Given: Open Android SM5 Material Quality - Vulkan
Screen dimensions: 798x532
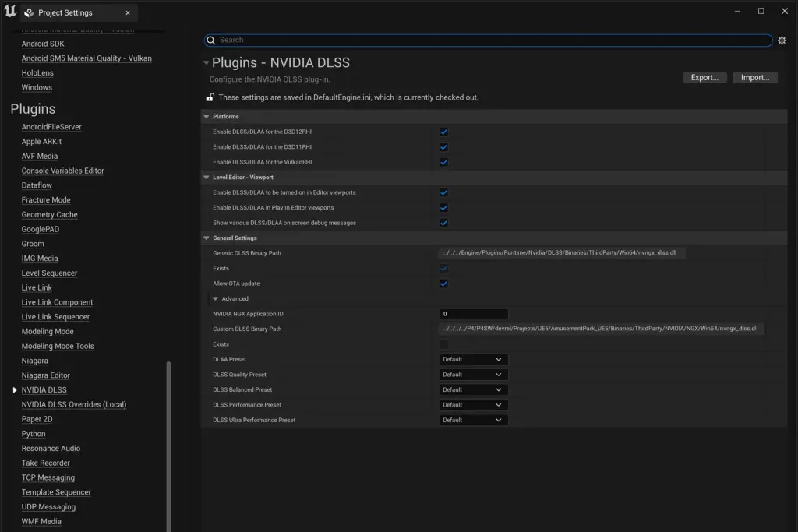Looking at the screenshot, I should 87,58.
